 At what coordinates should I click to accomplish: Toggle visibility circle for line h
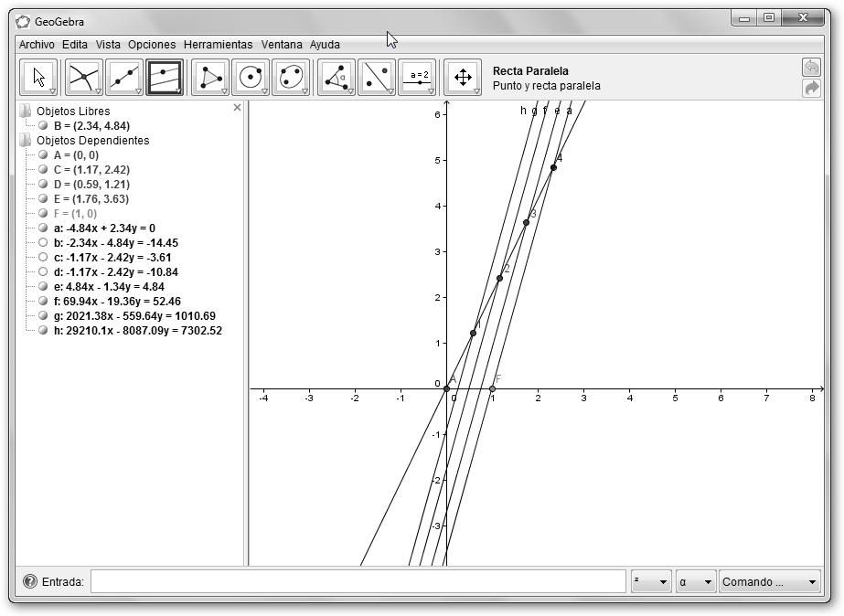(x=43, y=331)
